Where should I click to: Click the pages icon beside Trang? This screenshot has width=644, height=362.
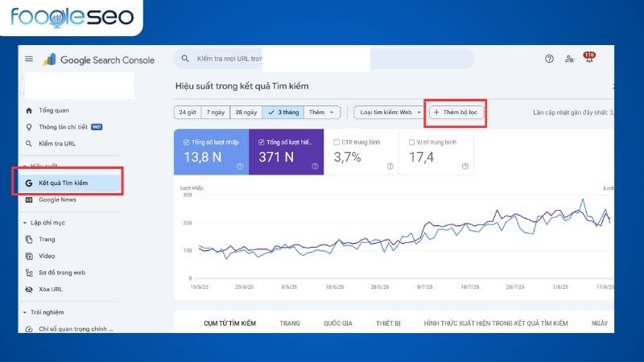(29, 239)
